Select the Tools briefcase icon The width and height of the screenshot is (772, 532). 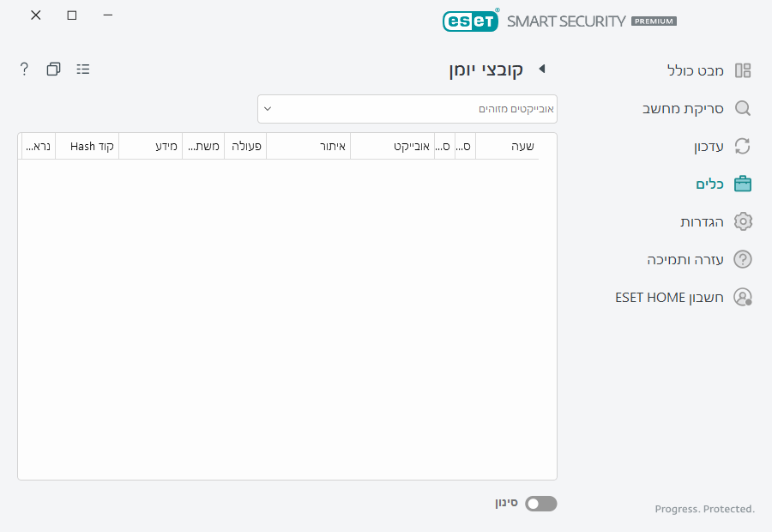coord(742,184)
